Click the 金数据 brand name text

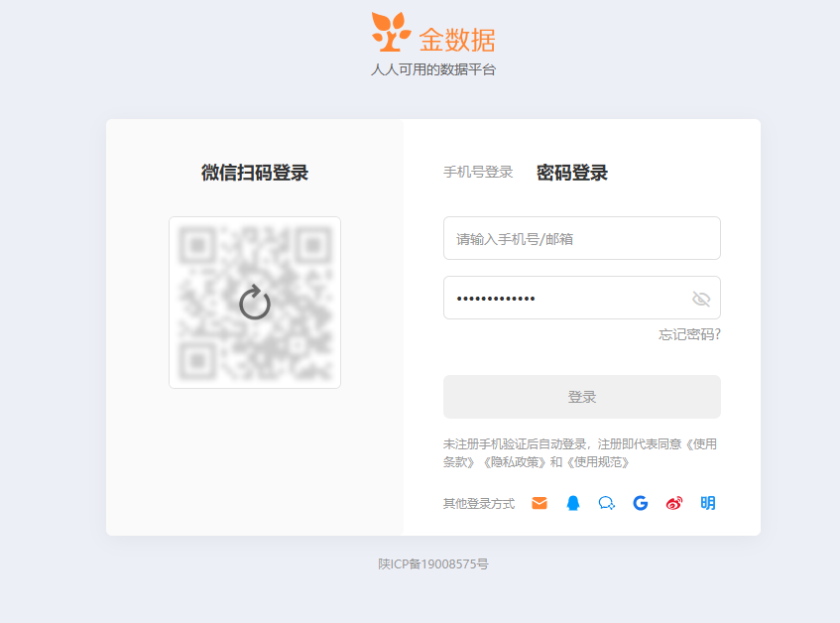point(457,40)
